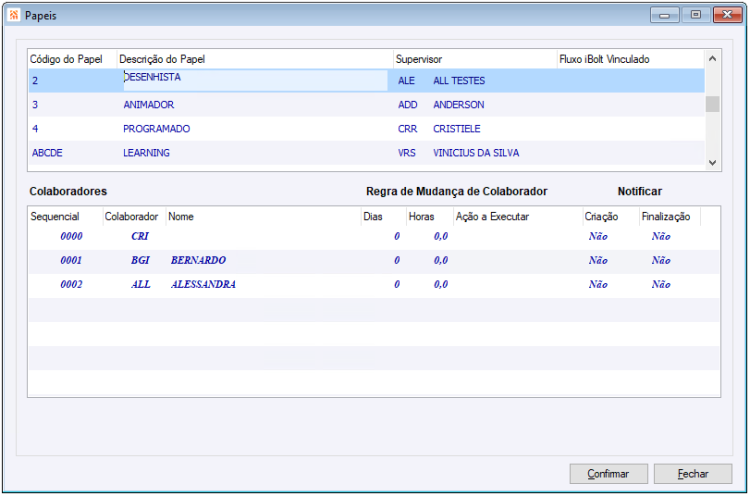Click Finalização value Não in BERNARDO row
750x496 pixels.
click(661, 260)
